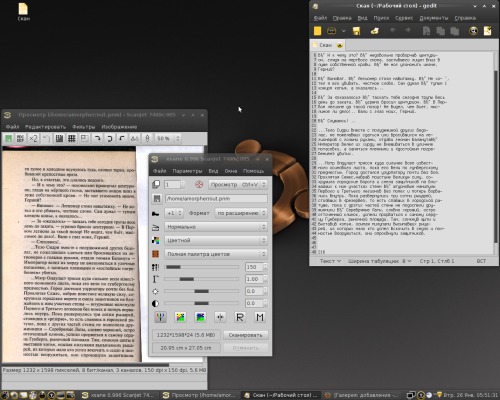Expand the Полная палитра цветов dropdown
The height and width of the screenshot is (400, 500).
point(216,254)
